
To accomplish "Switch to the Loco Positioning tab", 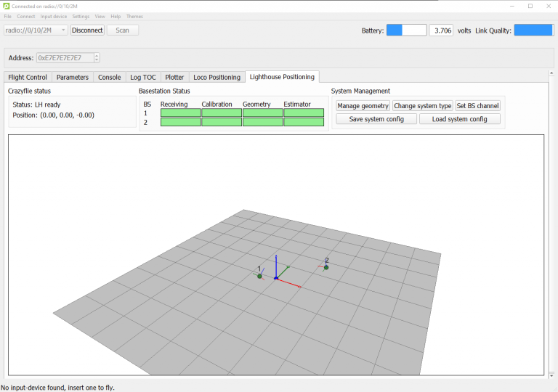I will pos(217,77).
